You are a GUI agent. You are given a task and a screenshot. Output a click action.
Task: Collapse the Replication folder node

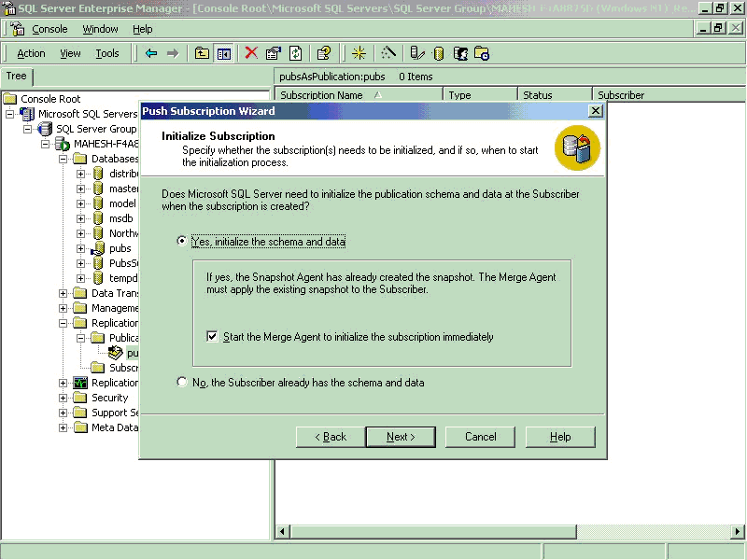coord(63,323)
